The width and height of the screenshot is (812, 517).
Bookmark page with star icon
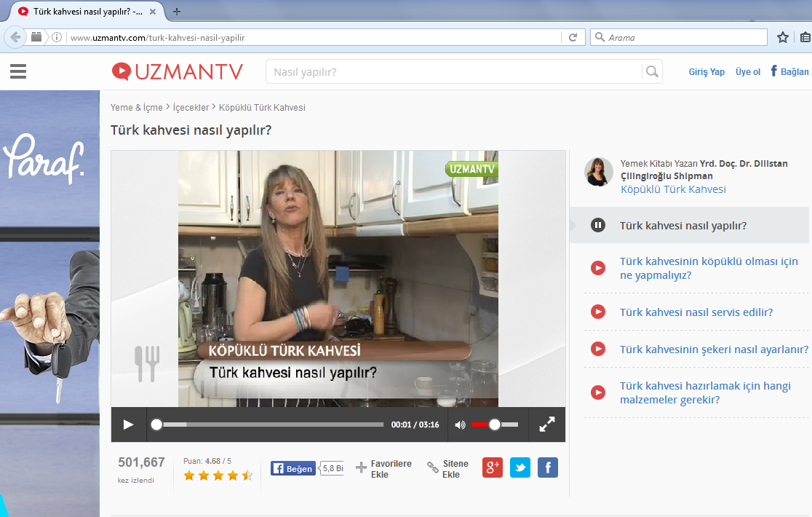782,37
